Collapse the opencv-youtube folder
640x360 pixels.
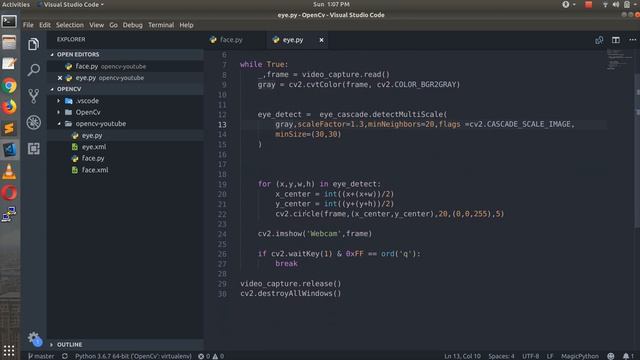58,124
